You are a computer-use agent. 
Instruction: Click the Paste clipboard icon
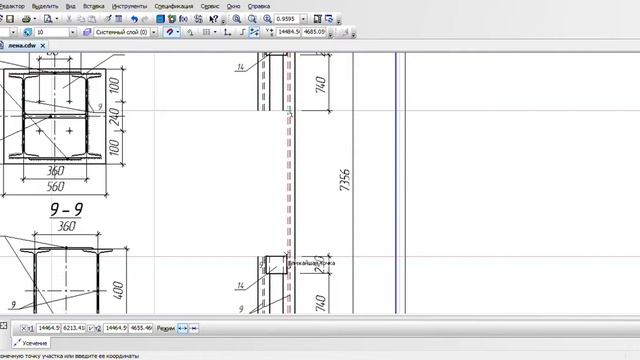(92, 19)
